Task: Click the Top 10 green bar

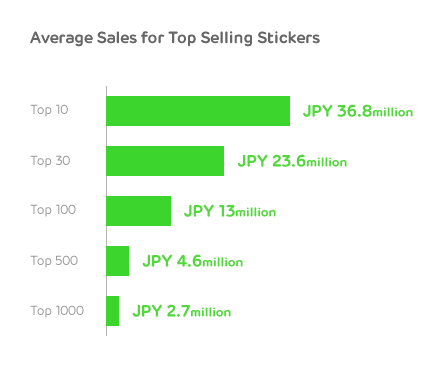Action: pos(198,111)
